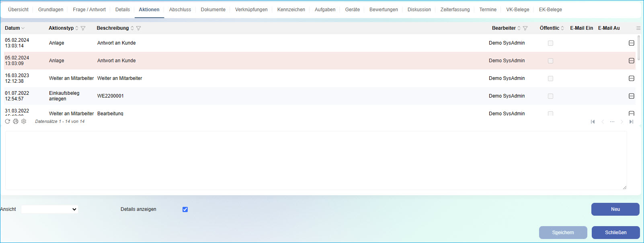Viewport: 644px width, 243px height.
Task: Open grid settings gear icon
Action: pos(24,121)
